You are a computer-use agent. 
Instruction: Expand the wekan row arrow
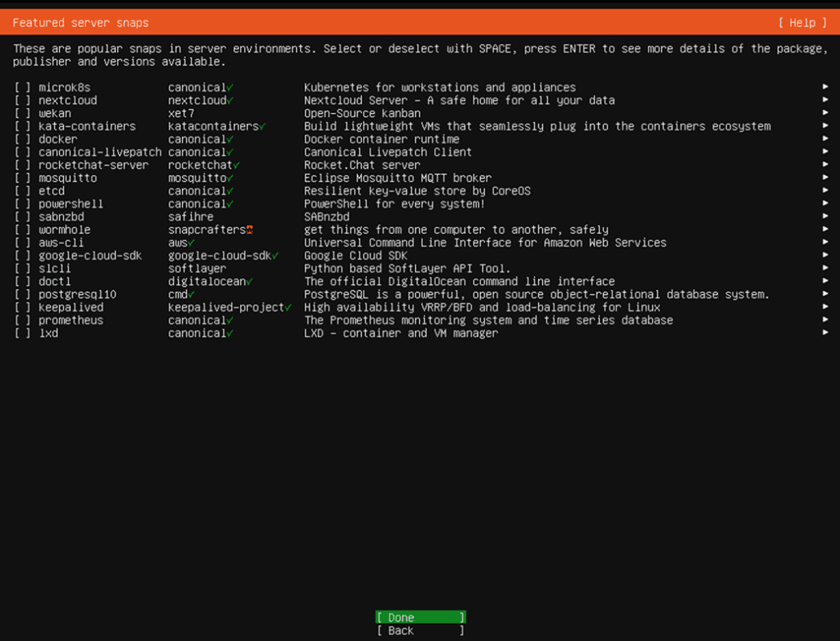825,112
